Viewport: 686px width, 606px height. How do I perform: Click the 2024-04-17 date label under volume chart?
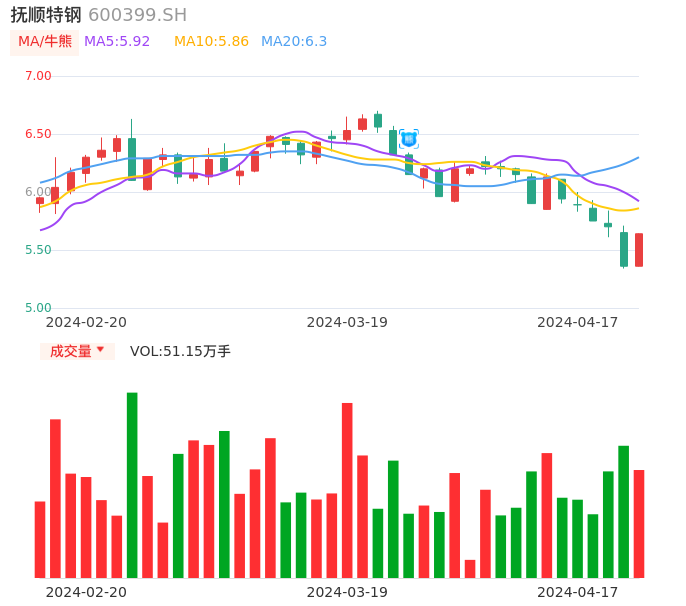578,592
